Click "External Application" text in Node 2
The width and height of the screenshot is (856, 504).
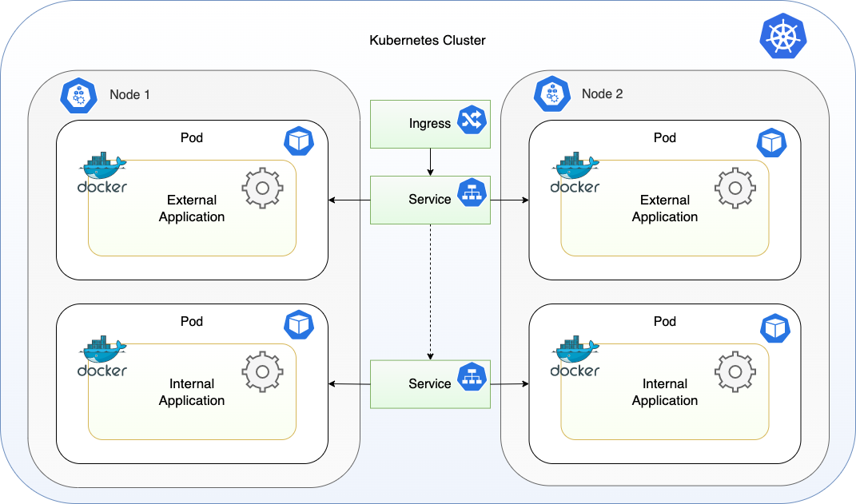[x=665, y=208]
